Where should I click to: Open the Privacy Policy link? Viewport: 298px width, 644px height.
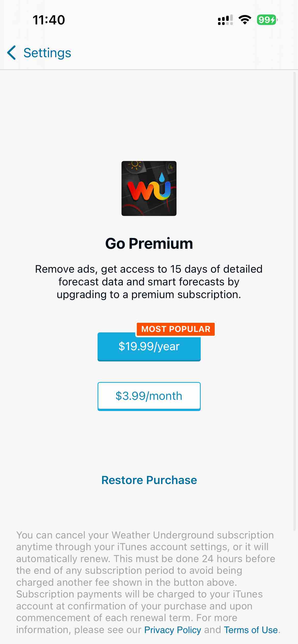coord(172,630)
